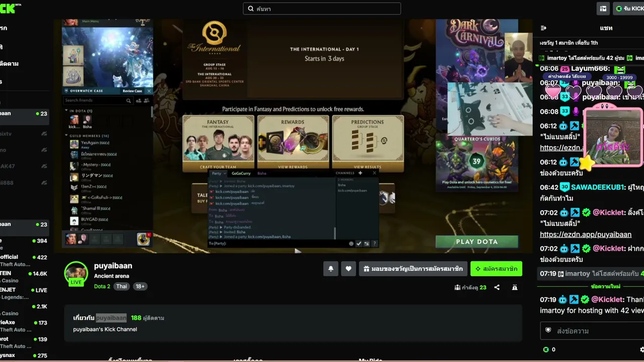Click the Dota chat log scrollbar
644x362 pixels.
335,232
